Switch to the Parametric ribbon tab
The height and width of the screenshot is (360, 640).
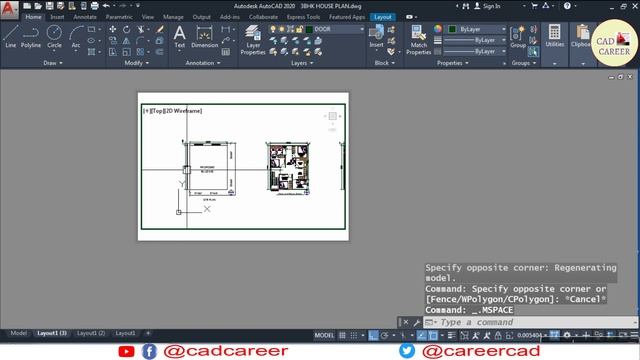point(119,17)
